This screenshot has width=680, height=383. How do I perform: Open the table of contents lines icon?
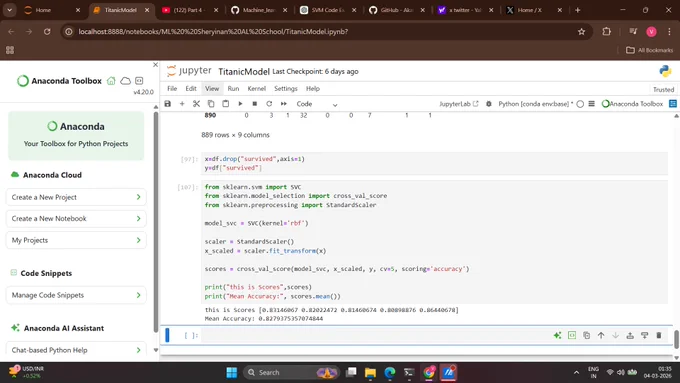[x=592, y=104]
